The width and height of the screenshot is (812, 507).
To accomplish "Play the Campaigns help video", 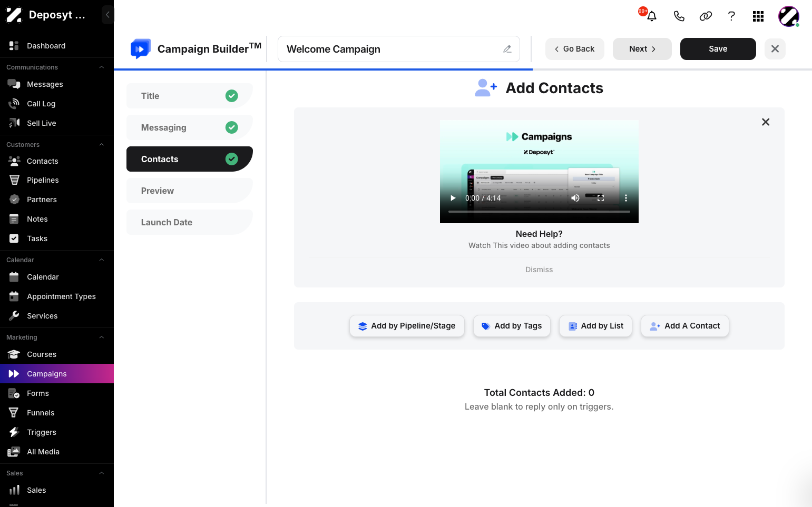I will tap(453, 198).
